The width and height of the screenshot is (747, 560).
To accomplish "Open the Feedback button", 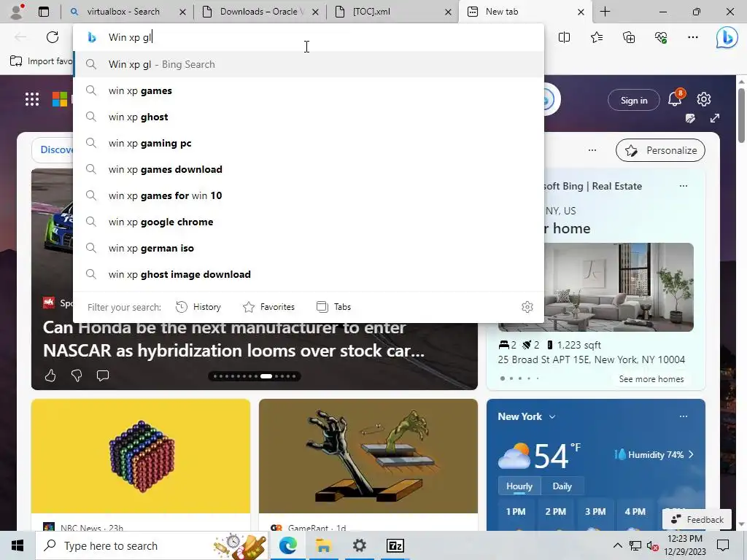I will coord(697,519).
